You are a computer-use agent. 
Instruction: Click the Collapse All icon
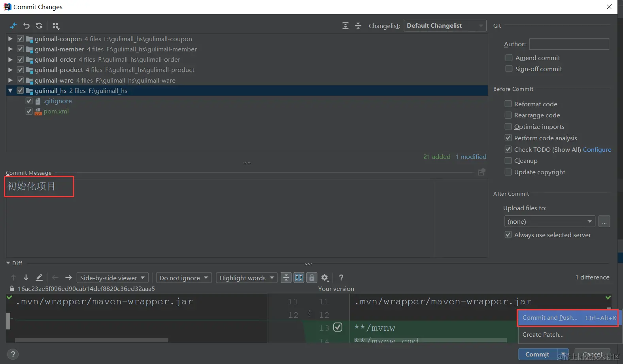click(x=358, y=26)
